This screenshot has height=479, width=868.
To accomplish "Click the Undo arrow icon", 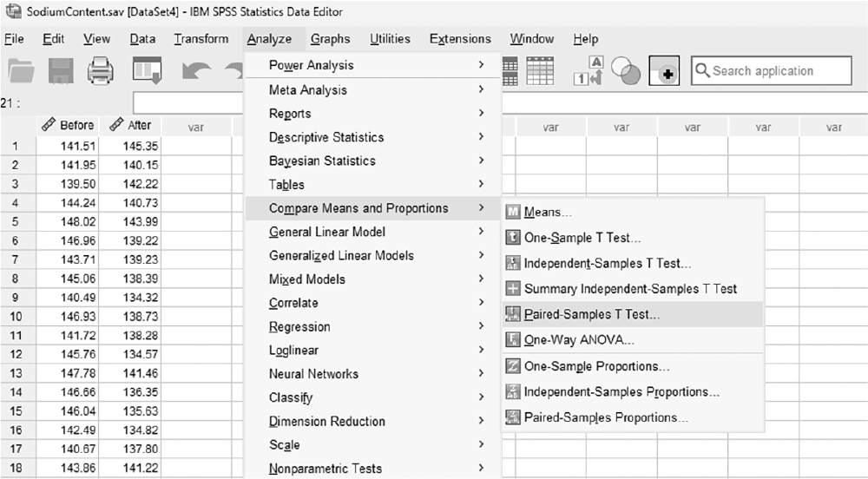I will point(196,72).
